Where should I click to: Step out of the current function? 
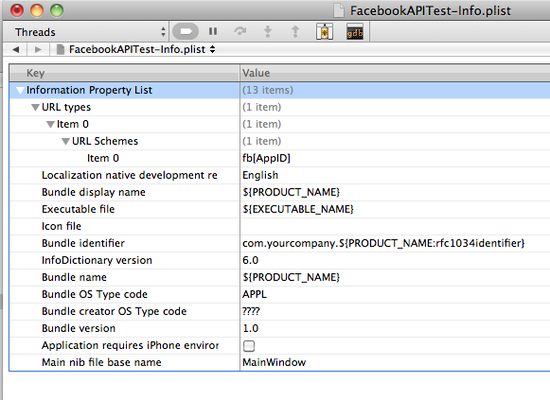pos(295,32)
